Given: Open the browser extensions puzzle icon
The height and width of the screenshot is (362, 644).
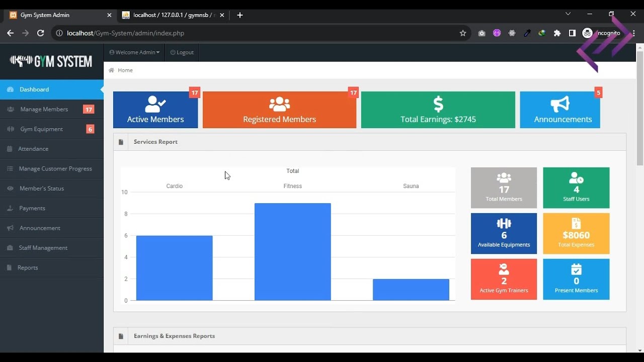Looking at the screenshot, I should click(557, 33).
